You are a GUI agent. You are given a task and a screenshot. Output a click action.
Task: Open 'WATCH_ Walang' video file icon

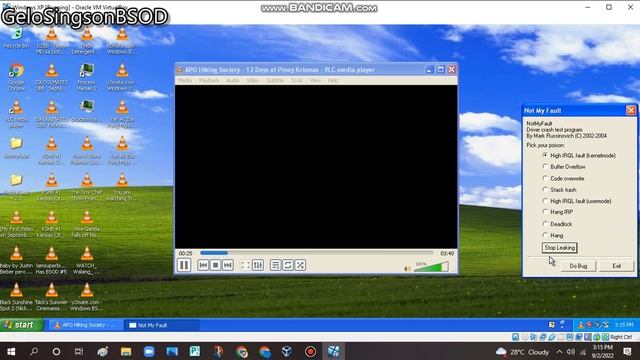pyautogui.click(x=87, y=260)
